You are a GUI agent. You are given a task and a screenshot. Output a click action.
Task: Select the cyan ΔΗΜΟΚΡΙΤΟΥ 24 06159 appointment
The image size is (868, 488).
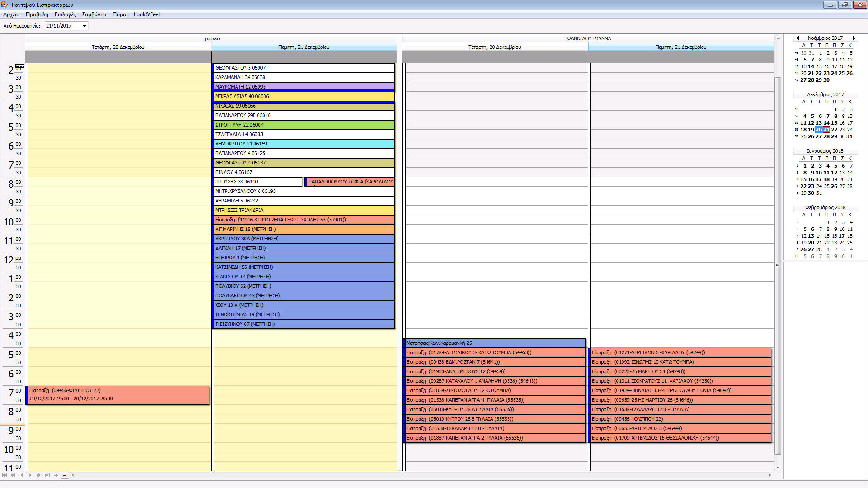tap(304, 144)
